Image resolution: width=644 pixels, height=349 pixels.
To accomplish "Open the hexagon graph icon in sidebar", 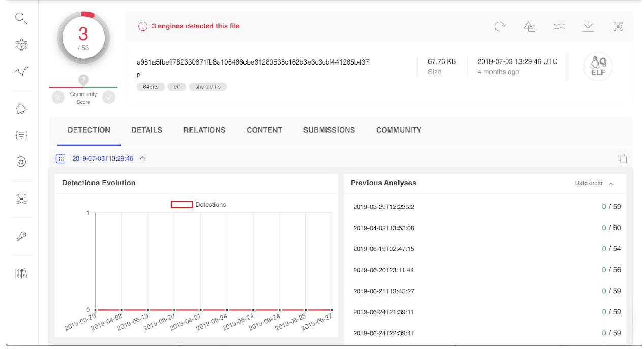I will [x=21, y=45].
